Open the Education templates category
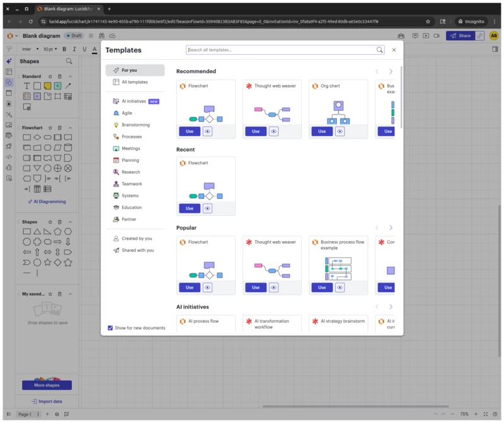Image resolution: width=504 pixels, height=423 pixels. click(x=135, y=208)
